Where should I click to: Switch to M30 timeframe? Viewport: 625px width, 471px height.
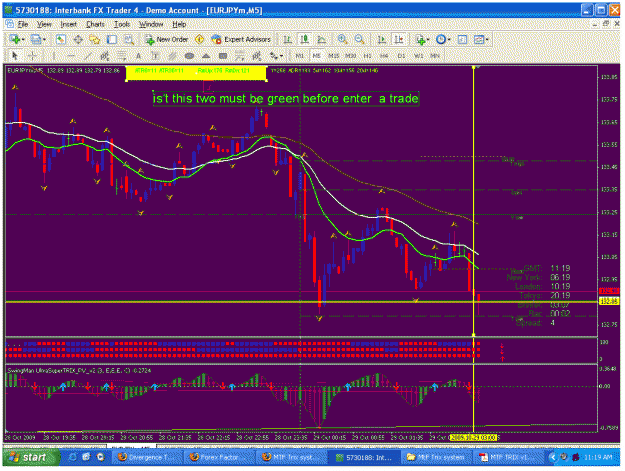350,56
